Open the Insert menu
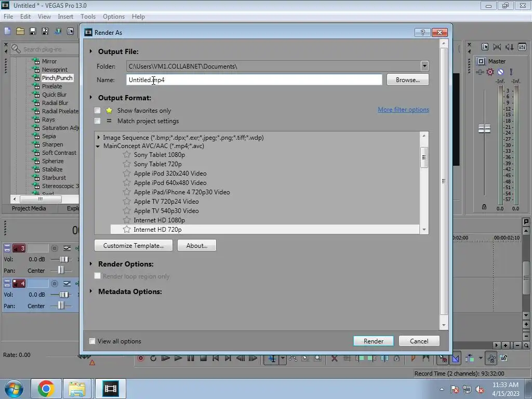 point(65,16)
